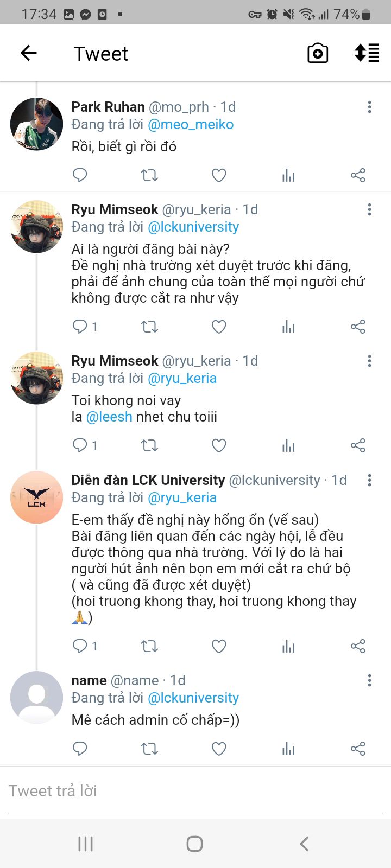
Task: Reply to the 'Ai là người đăng bài này?' tweet
Action: [80, 327]
